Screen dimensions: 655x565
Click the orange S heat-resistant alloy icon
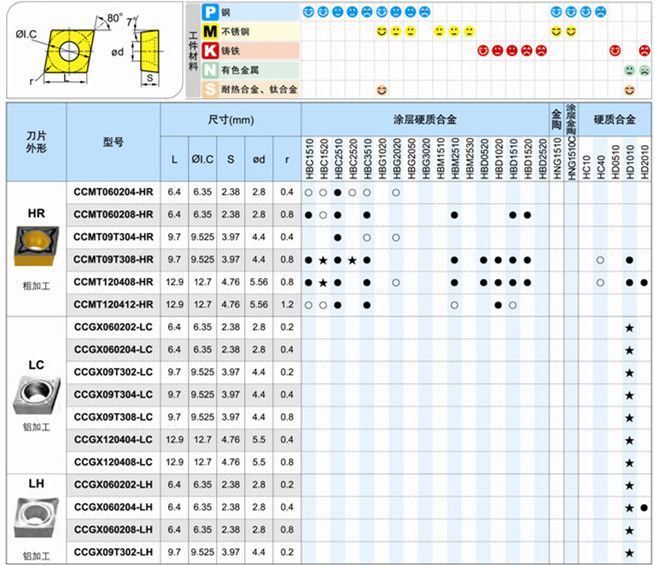(210, 89)
